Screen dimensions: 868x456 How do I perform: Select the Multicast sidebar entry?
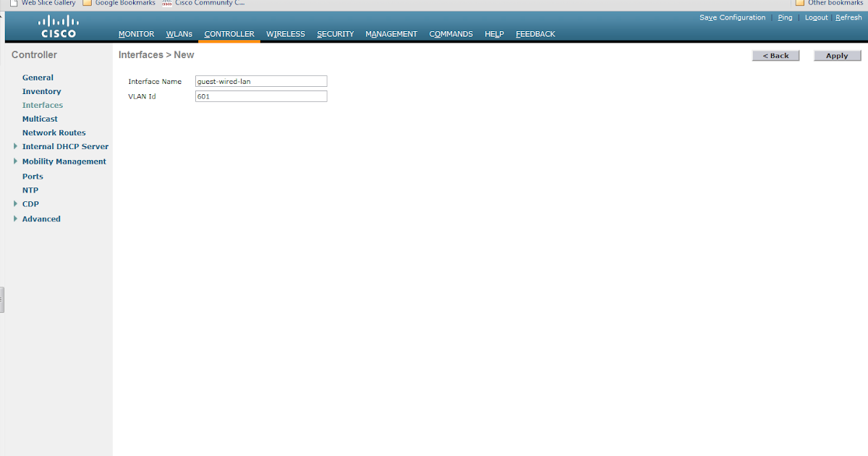(40, 118)
